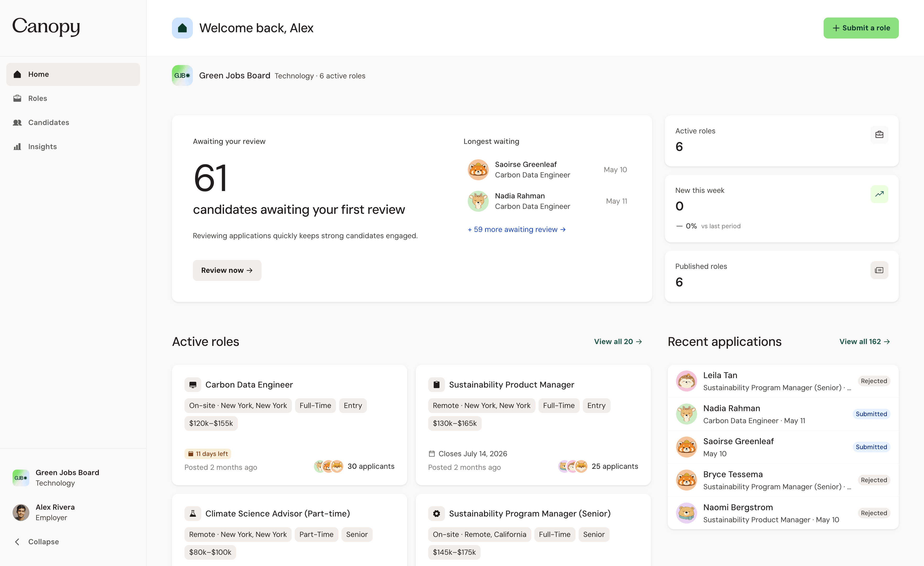Click the 30 applicants count
This screenshot has width=924, height=566.
(x=371, y=466)
